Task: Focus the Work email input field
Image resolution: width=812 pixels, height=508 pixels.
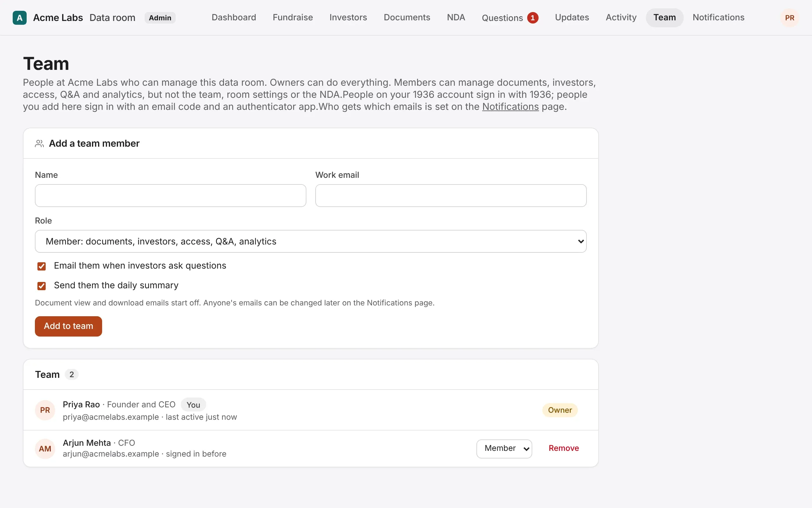Action: [451, 196]
